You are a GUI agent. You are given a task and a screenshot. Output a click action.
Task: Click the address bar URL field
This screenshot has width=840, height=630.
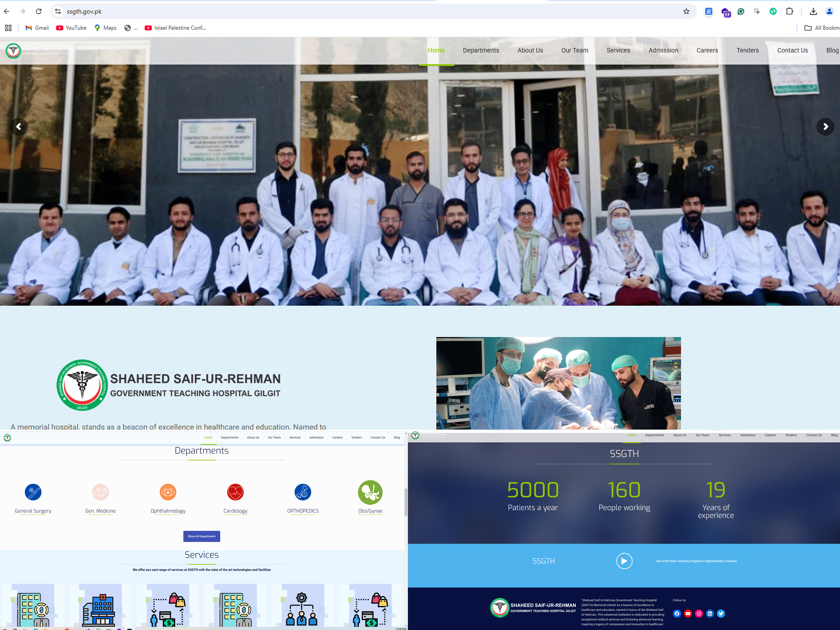coord(342,11)
